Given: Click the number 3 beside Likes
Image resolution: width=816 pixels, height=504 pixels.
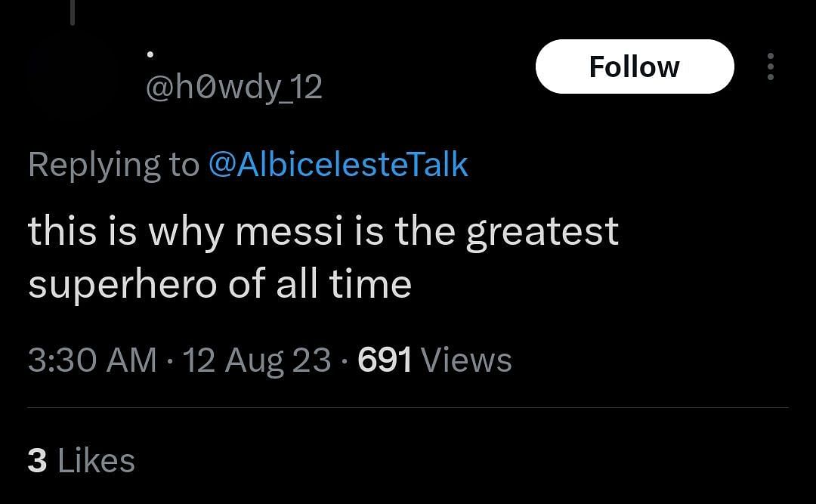Looking at the screenshot, I should tap(37, 461).
